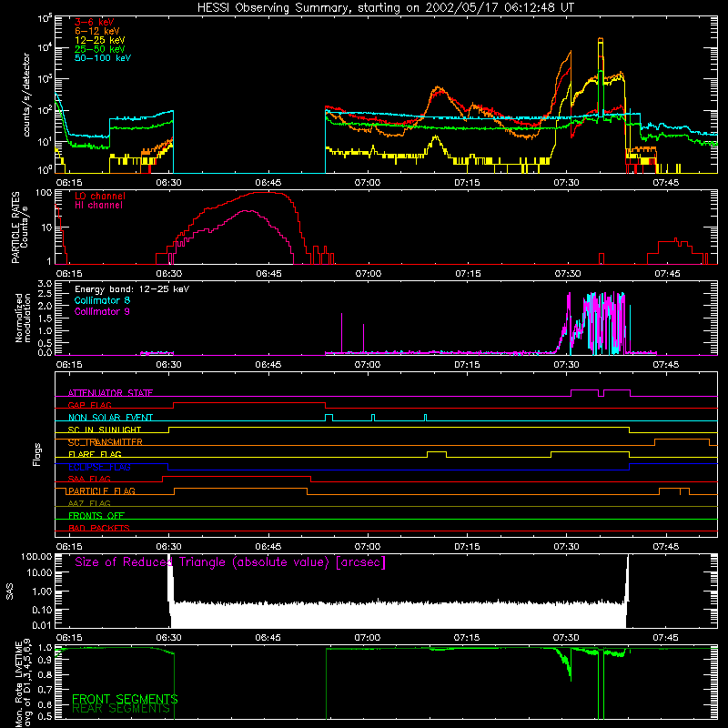Viewport: 728px width, 728px height.
Task: Select the 3-6 keV legend label
Action: [x=95, y=22]
